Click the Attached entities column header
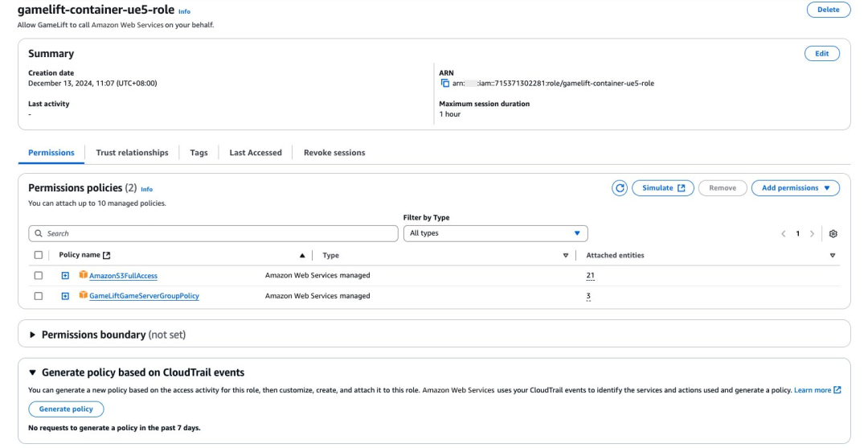 [615, 255]
